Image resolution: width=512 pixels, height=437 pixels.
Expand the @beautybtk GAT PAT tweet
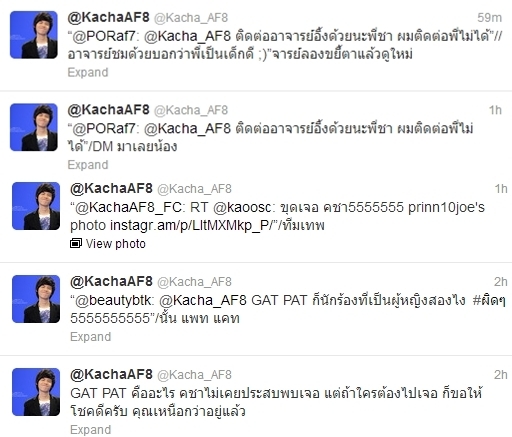pyautogui.click(x=91, y=337)
